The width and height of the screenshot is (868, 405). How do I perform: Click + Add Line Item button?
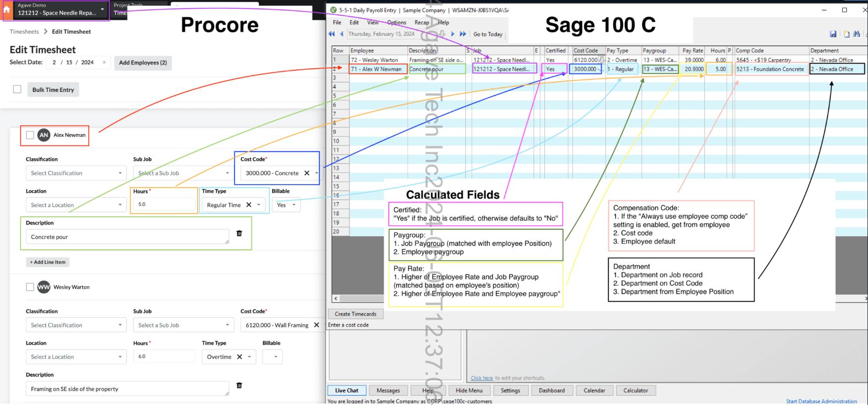[x=48, y=262]
